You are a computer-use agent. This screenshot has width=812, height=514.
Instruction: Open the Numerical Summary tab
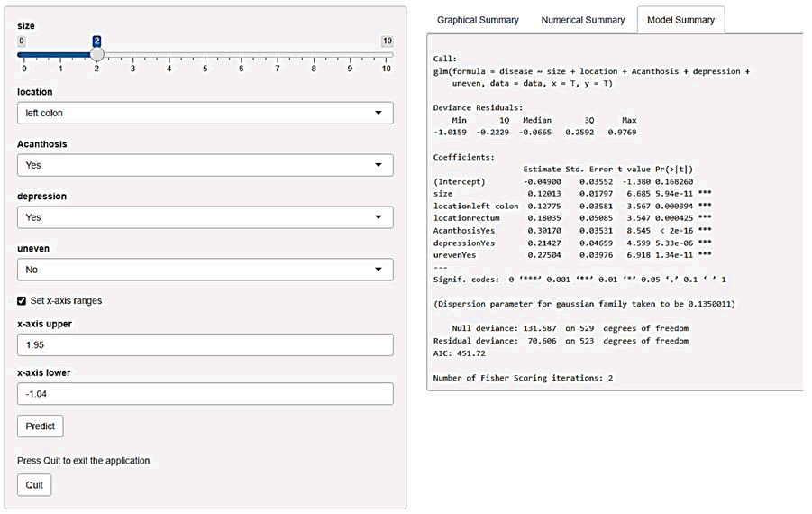pos(582,20)
